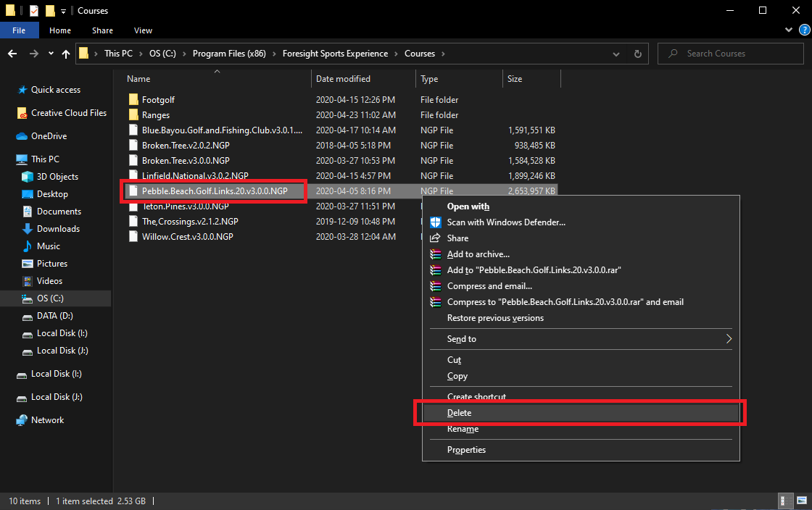Expand the address bar history dropdown
Viewport: 812px width, 510px height.
pyautogui.click(x=616, y=54)
